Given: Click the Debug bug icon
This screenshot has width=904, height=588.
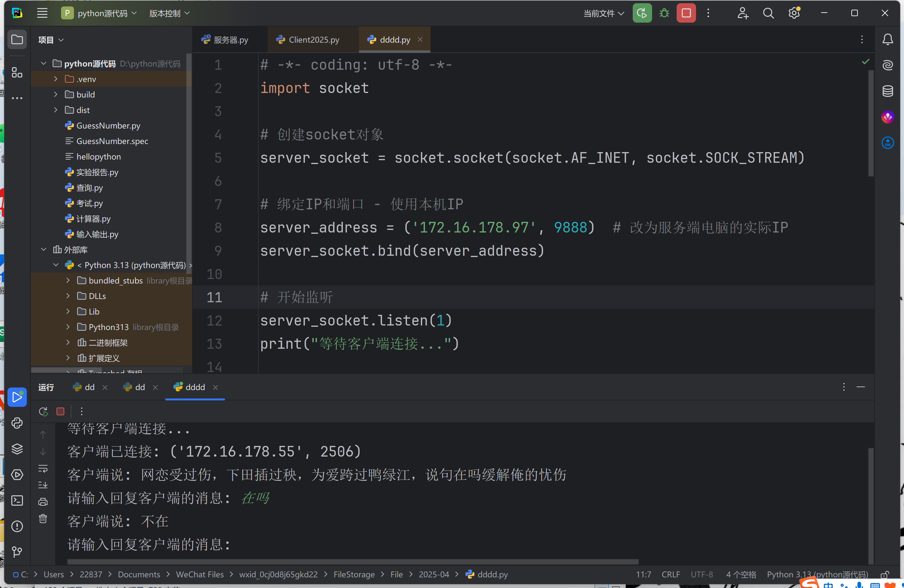Looking at the screenshot, I should (x=664, y=13).
